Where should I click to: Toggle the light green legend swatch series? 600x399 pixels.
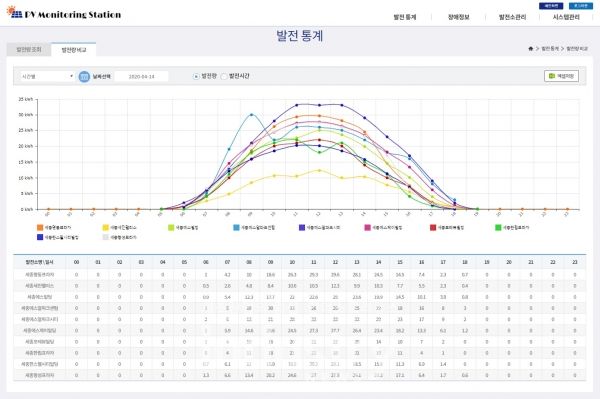171,228
